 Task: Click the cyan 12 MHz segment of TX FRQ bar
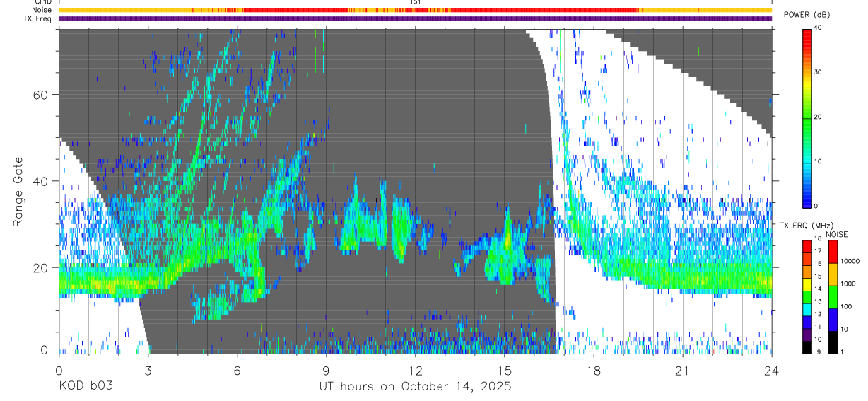(x=807, y=310)
